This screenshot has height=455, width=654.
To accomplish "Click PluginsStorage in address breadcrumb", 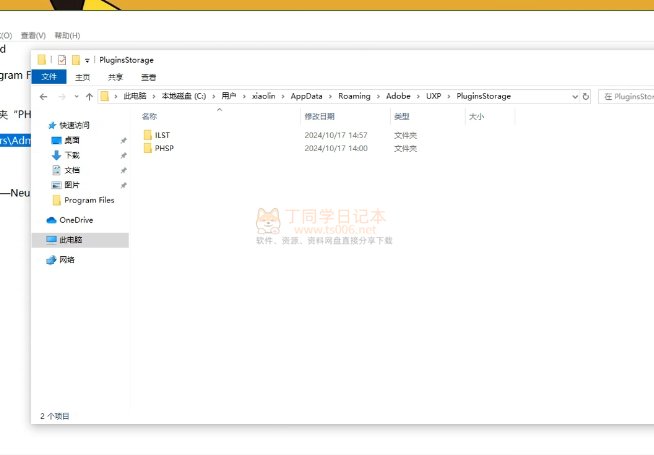I will (483, 96).
